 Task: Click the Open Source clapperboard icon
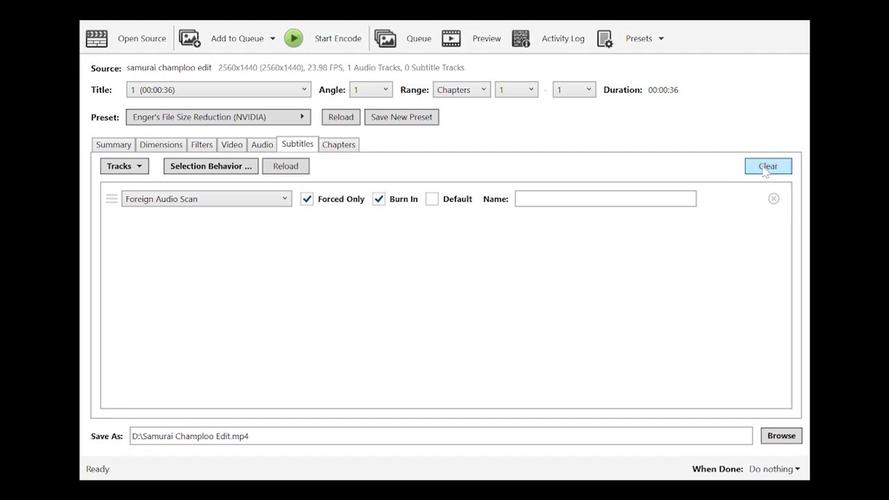click(x=96, y=39)
